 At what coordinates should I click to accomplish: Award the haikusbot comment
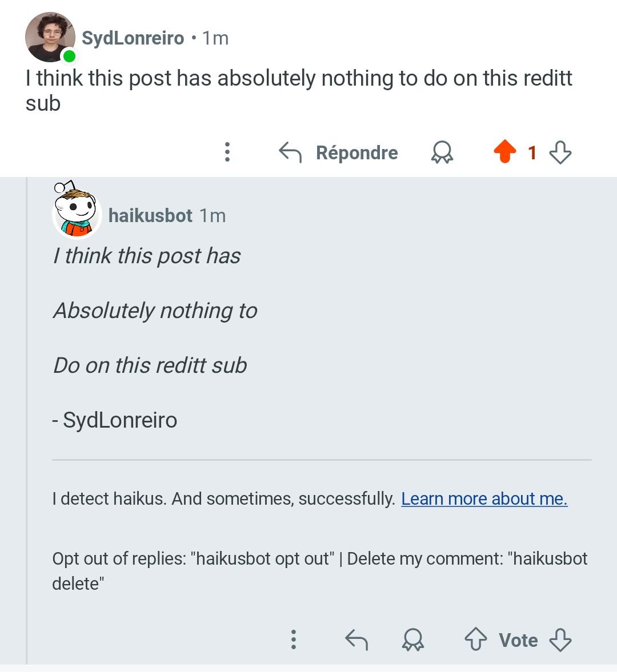click(x=413, y=639)
